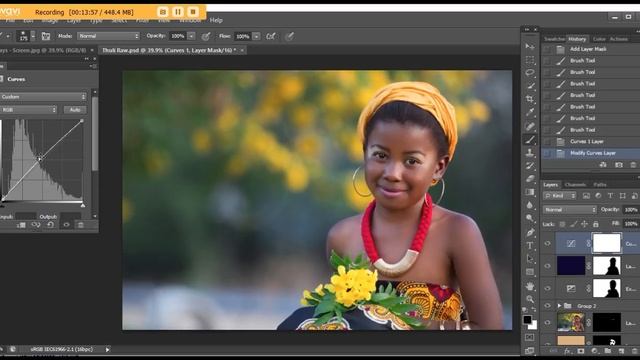
Task: Click the foreground color swatch
Action: pos(527,320)
